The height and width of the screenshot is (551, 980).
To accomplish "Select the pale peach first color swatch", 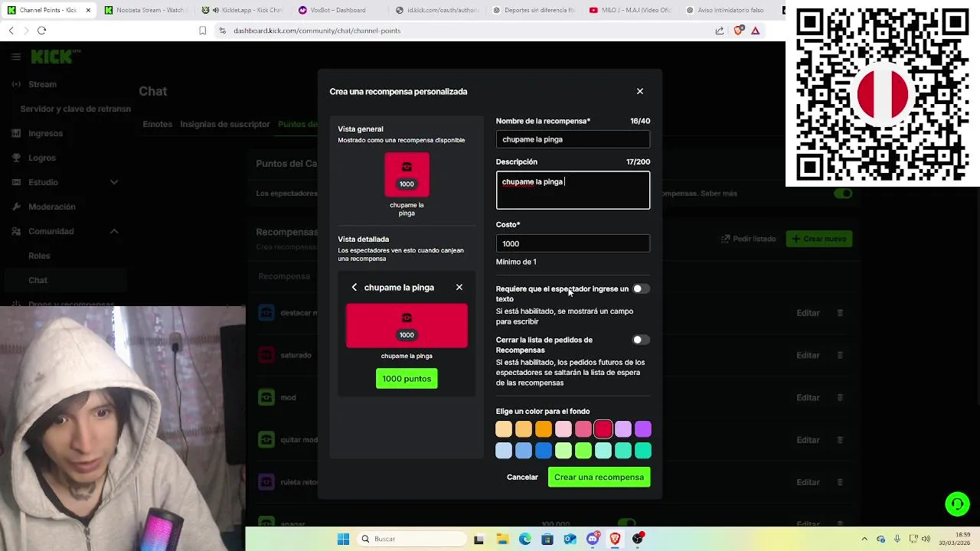I will (x=504, y=429).
